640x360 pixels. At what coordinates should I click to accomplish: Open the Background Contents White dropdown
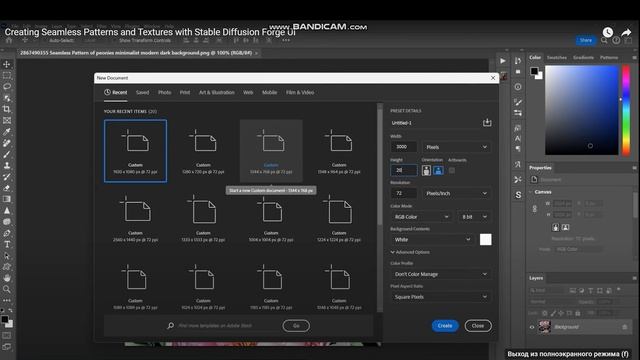433,240
